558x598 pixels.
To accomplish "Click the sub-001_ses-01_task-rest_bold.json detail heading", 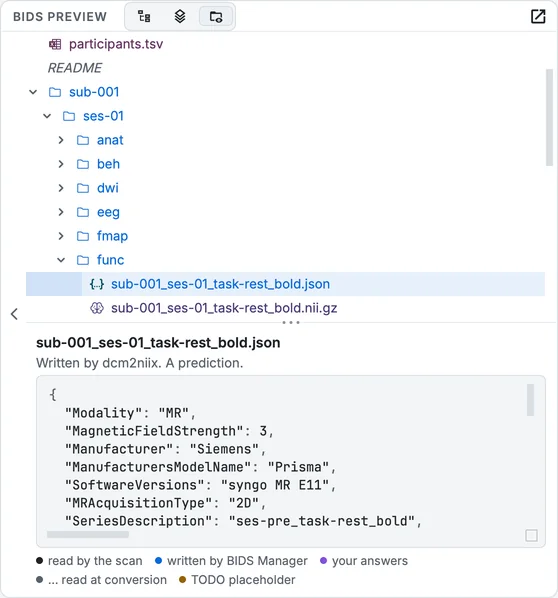I will click(158, 343).
